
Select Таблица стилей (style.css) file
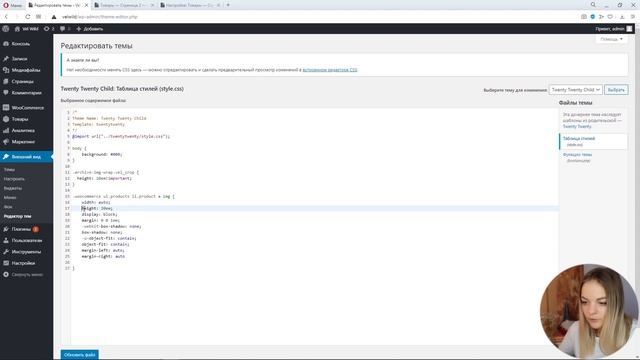point(593,141)
